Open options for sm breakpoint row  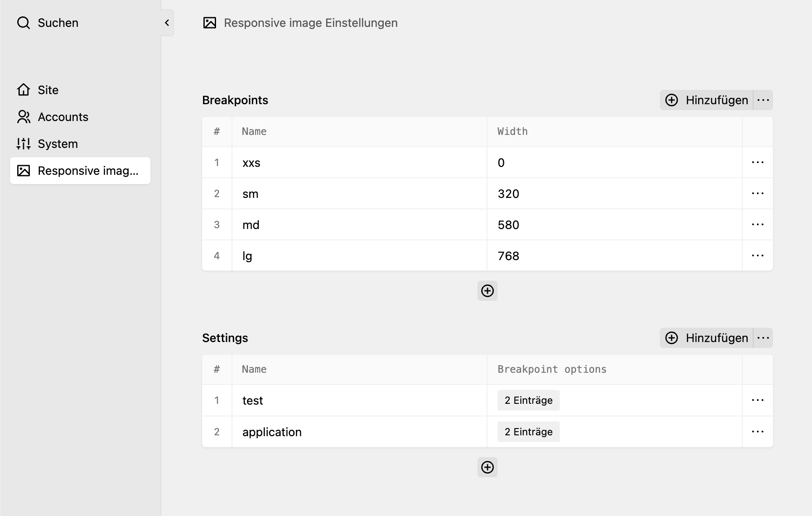(757, 193)
